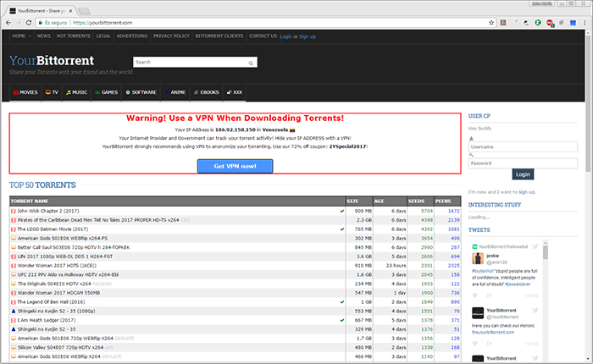Select the SOFTWARE category tab
The width and height of the screenshot is (593, 364).
(x=141, y=92)
